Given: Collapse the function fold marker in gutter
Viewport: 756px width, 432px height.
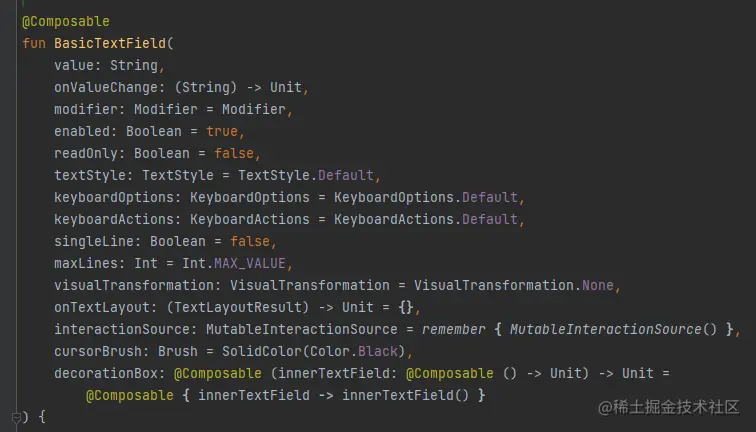Looking at the screenshot, I should point(16,418).
